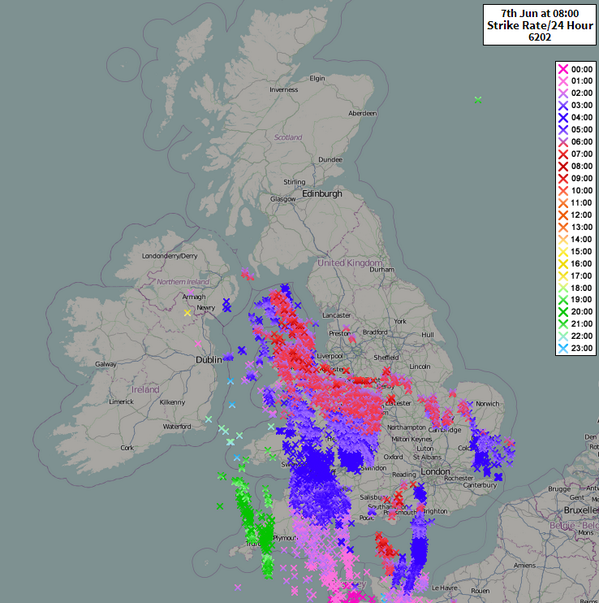Click the Dundee city label

tap(330, 160)
